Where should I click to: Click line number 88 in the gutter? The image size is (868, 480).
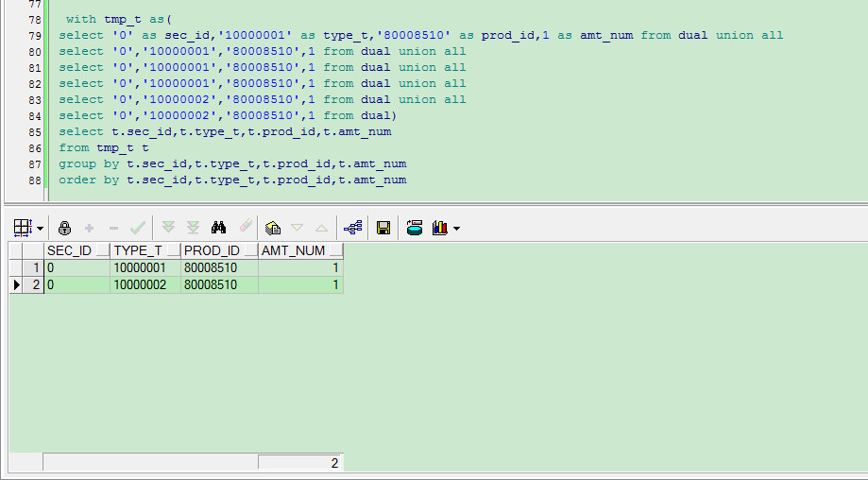[x=34, y=180]
